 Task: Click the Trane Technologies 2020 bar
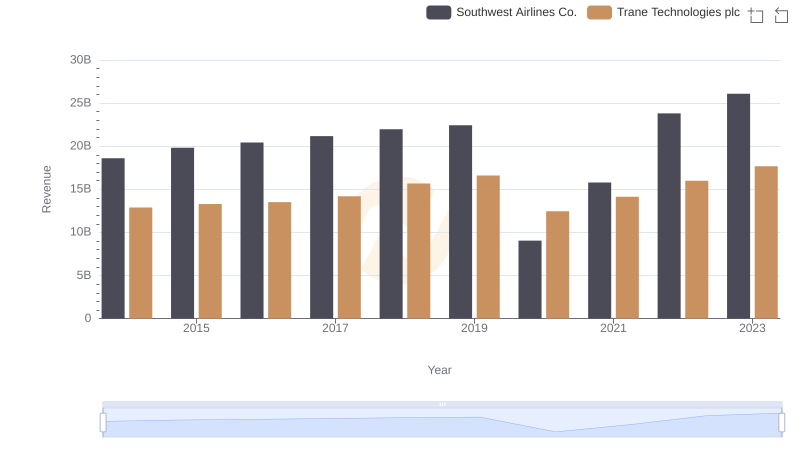pos(558,265)
